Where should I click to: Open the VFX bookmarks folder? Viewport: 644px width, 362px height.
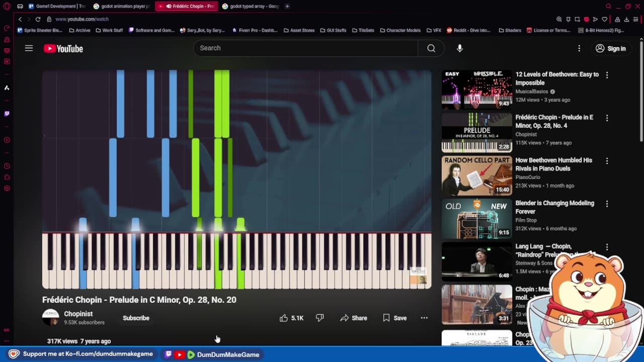[434, 30]
